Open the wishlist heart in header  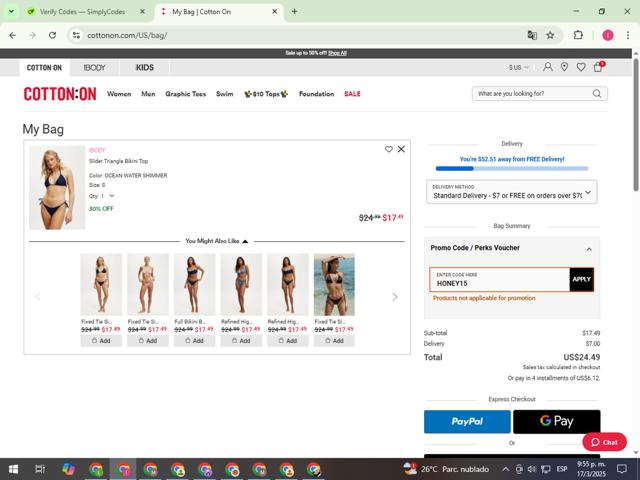pyautogui.click(x=581, y=67)
